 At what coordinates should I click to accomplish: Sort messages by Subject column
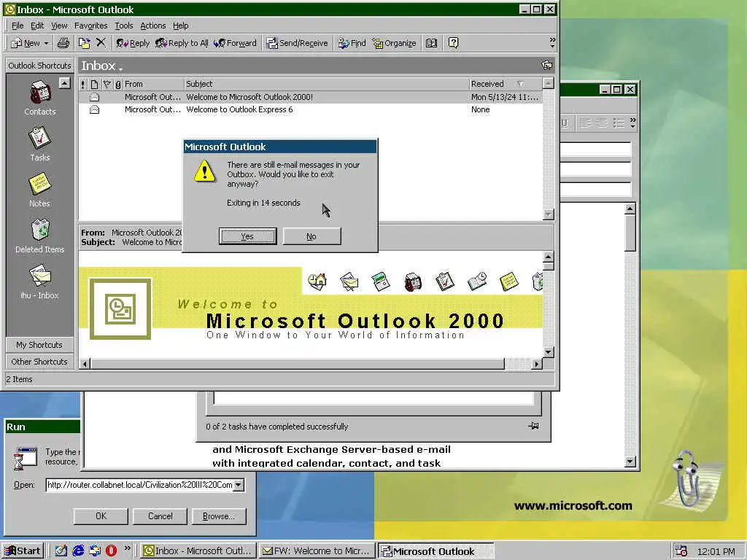coord(327,85)
